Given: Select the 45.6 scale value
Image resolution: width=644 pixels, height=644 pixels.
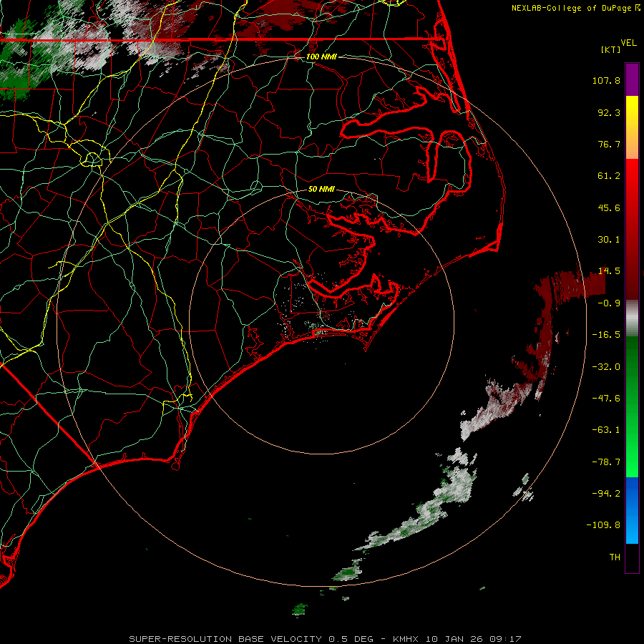Looking at the screenshot, I should point(609,208).
